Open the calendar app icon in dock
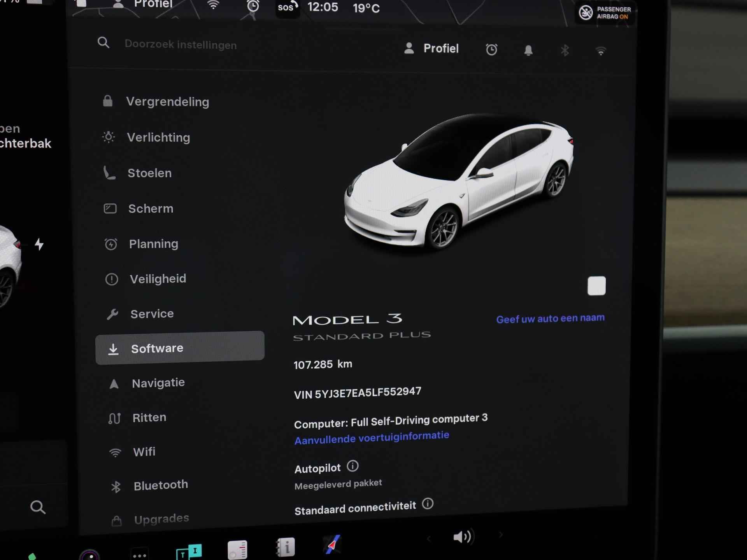 coord(237,549)
